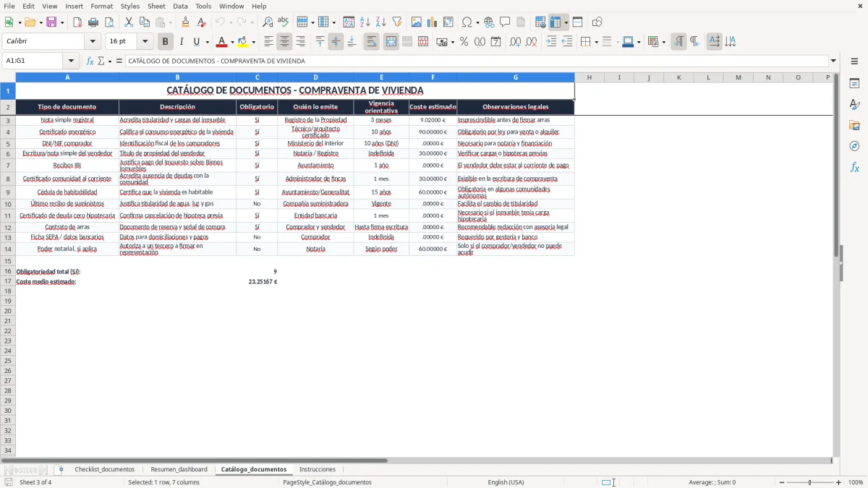The height and width of the screenshot is (488, 868).
Task: Toggle Bold formatting off
Action: [x=166, y=42]
